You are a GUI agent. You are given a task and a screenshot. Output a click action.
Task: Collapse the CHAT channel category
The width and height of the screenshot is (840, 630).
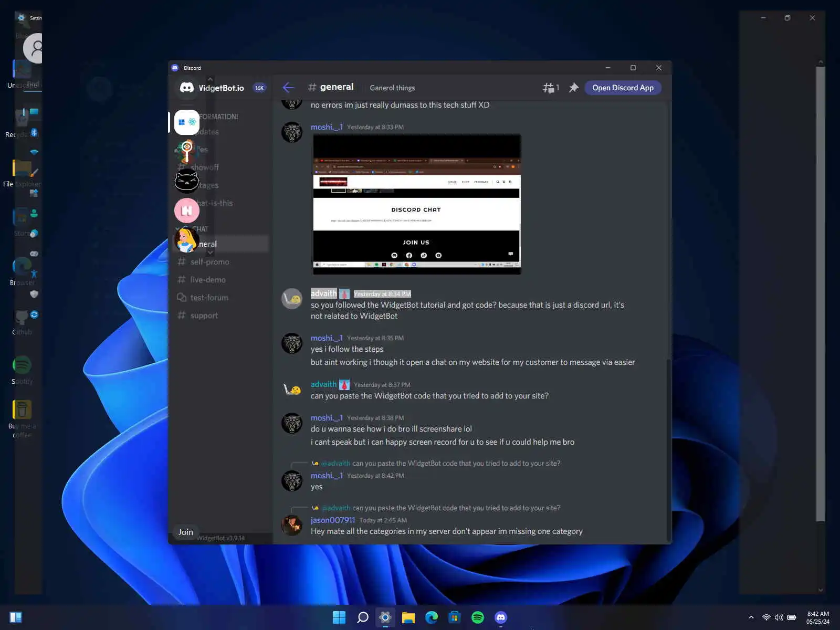[x=199, y=229]
